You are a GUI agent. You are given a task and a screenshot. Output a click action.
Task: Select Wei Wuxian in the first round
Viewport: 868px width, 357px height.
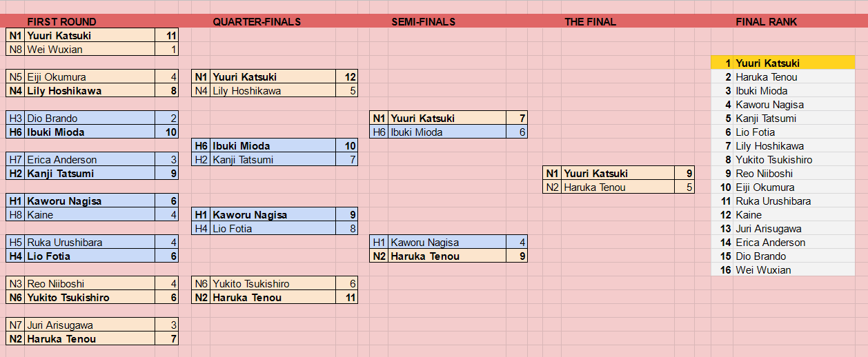[x=90, y=50]
